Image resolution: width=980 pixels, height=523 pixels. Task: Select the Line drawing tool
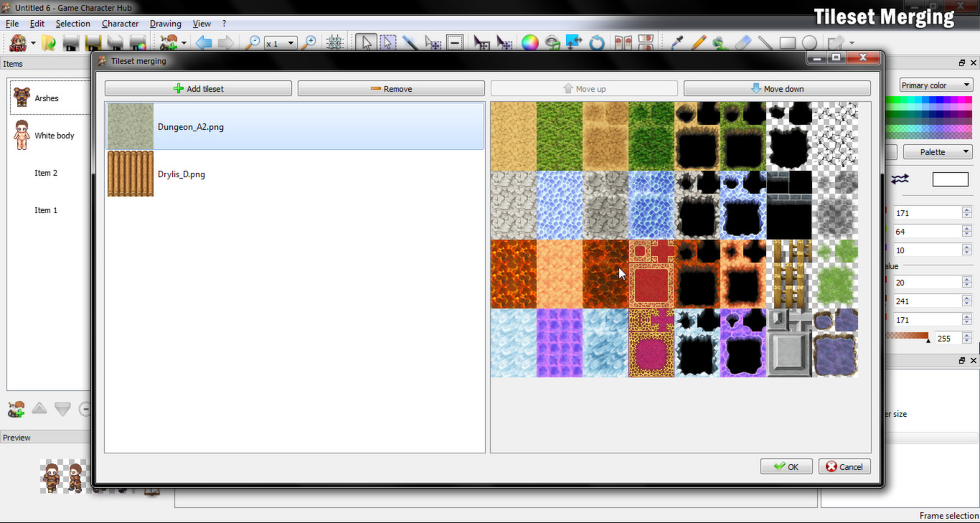tap(765, 42)
